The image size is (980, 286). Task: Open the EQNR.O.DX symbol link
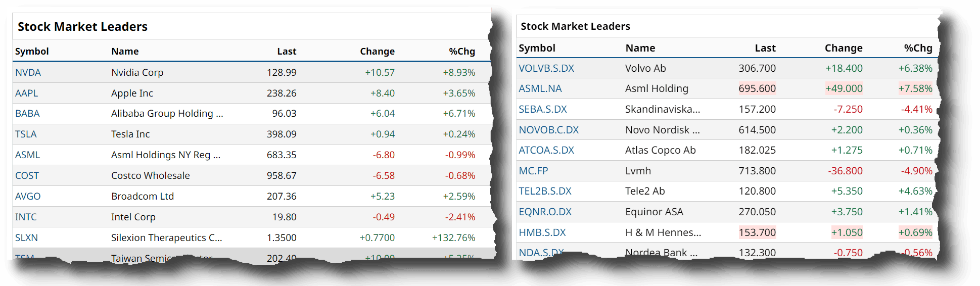tap(545, 212)
